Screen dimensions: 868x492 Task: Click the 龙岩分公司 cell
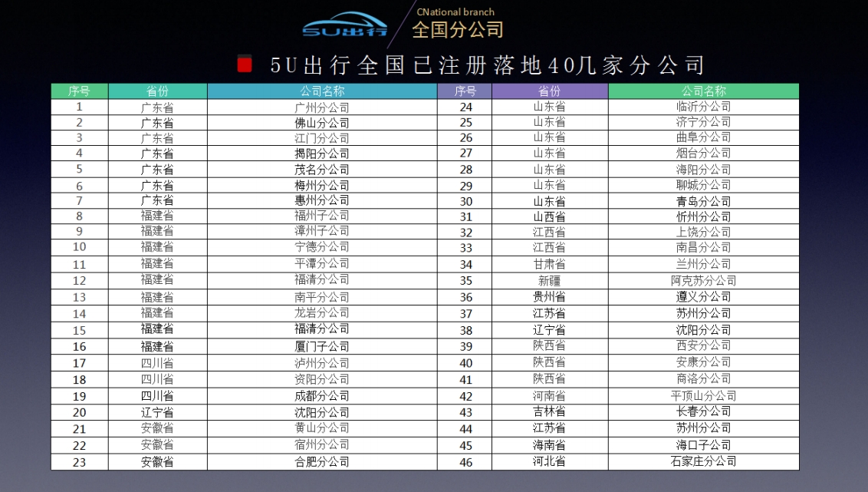[322, 313]
